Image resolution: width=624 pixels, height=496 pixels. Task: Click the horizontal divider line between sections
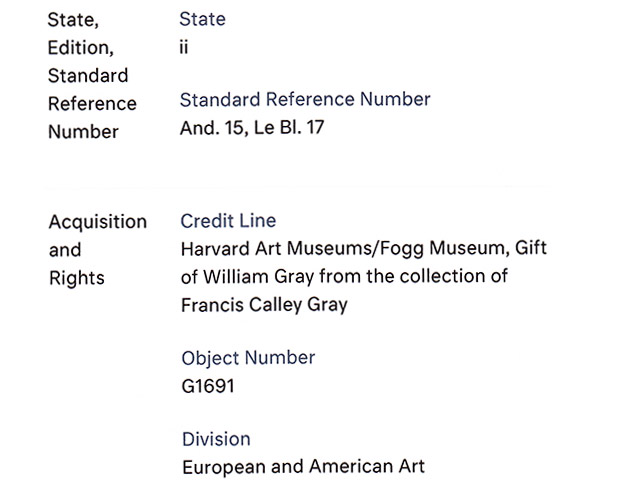coord(296,185)
